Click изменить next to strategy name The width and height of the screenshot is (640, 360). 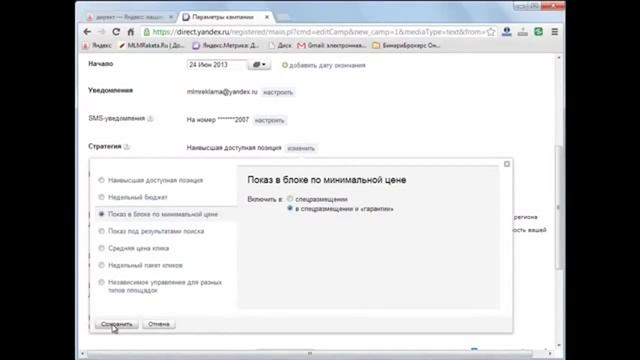301,148
